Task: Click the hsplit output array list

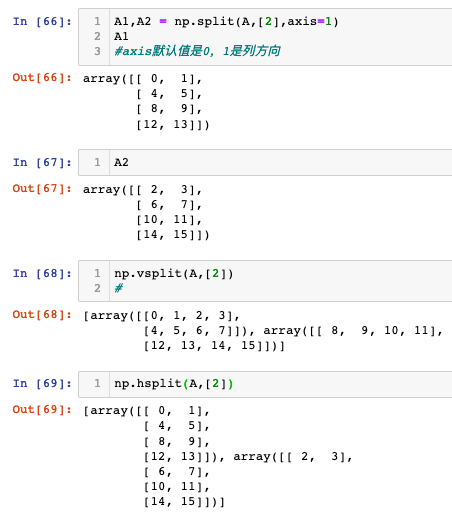Action: coord(218,456)
